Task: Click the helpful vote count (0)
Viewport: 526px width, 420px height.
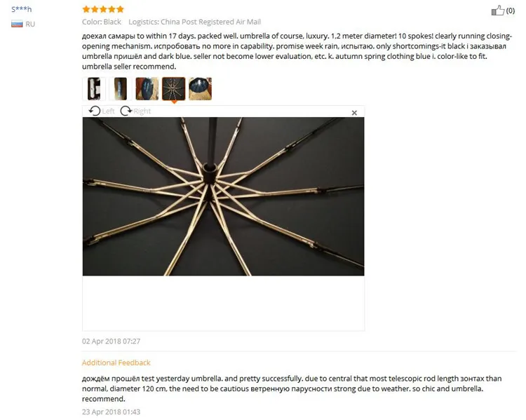Action: tap(511, 11)
